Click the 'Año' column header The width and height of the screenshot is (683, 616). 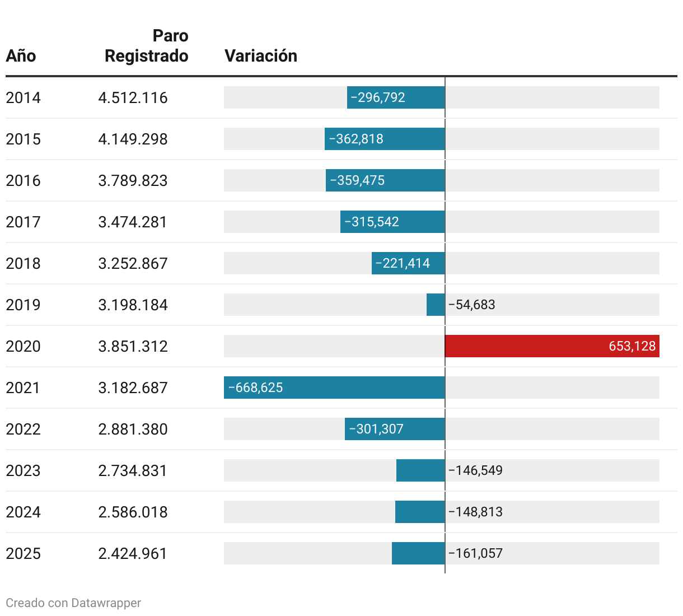[21, 56]
